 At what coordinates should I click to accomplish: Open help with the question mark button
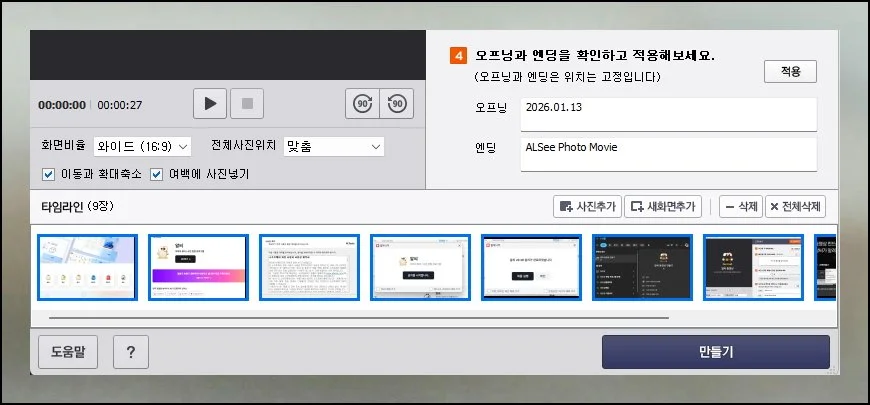tap(131, 352)
